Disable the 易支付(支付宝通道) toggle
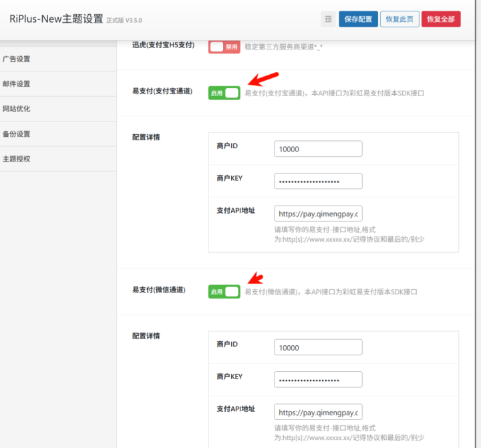The height and width of the screenshot is (448, 481). pyautogui.click(x=224, y=93)
